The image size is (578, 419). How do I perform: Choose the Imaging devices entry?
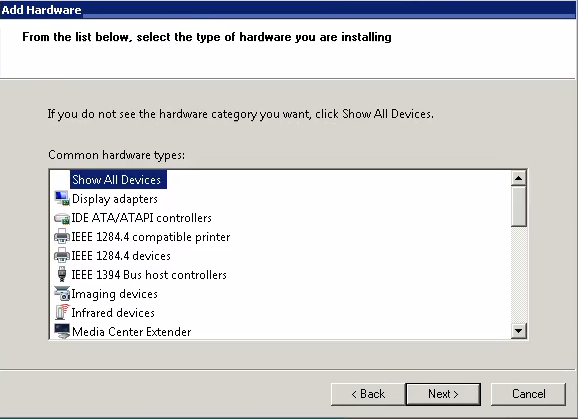coord(114,294)
